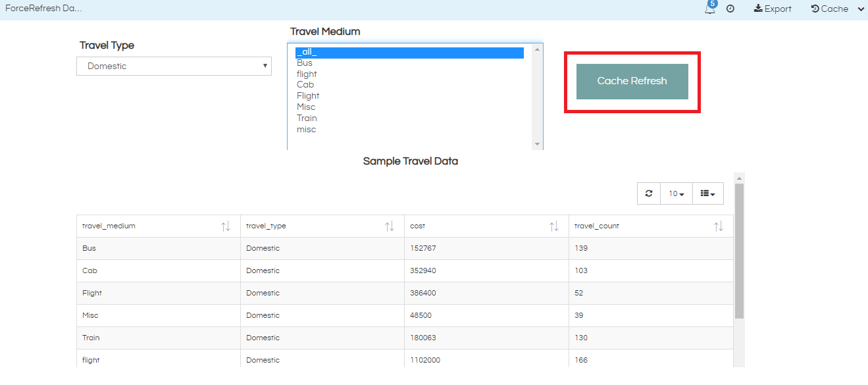Click the Flight cell in table
This screenshot has height=385, width=868.
pos(159,294)
